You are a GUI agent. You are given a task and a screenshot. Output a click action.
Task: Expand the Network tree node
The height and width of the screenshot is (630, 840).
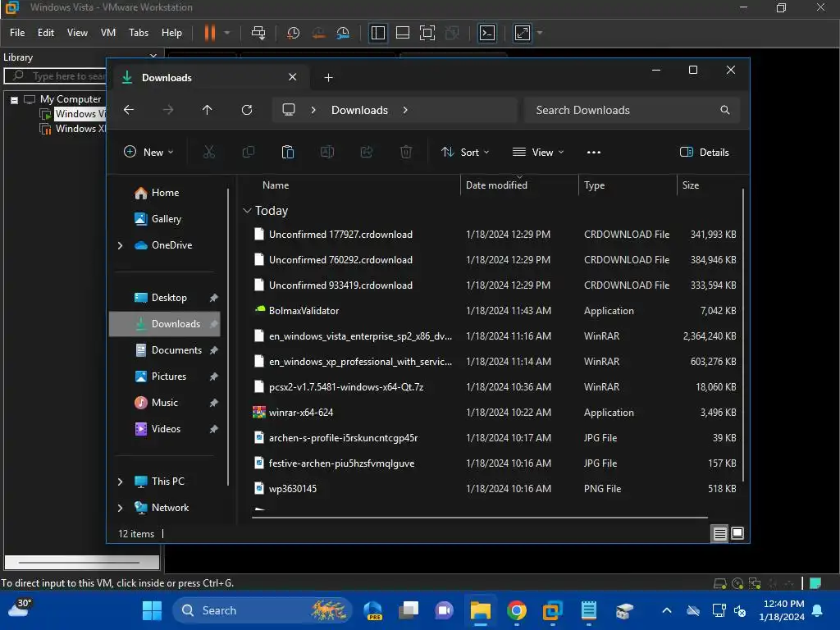(120, 508)
